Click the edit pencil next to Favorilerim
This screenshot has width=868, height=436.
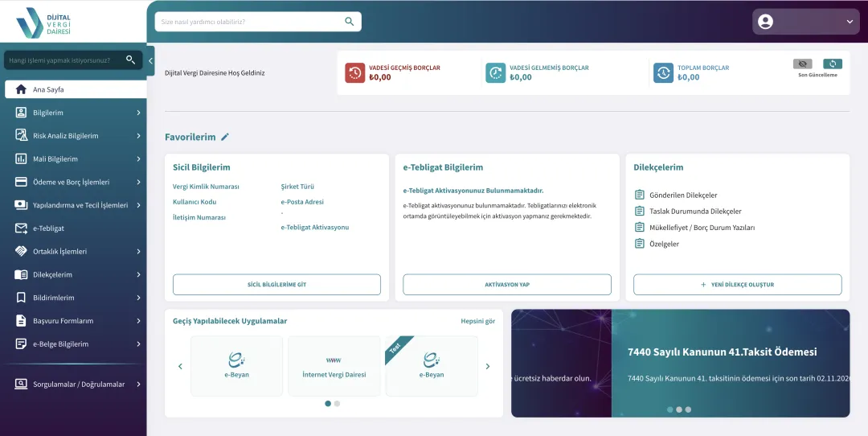(x=225, y=137)
